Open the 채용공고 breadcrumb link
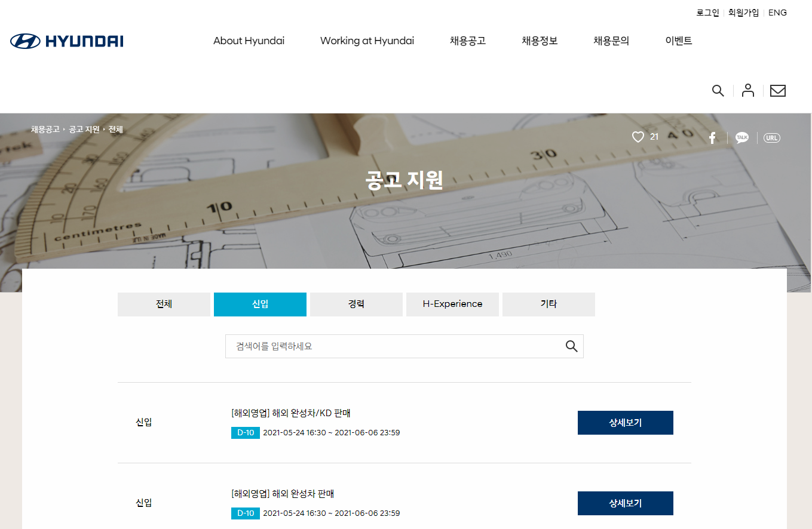The image size is (812, 529). pos(44,129)
